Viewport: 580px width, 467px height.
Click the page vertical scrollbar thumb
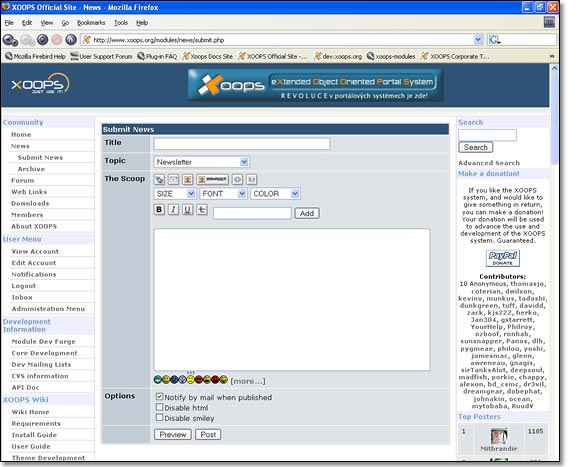click(x=554, y=118)
